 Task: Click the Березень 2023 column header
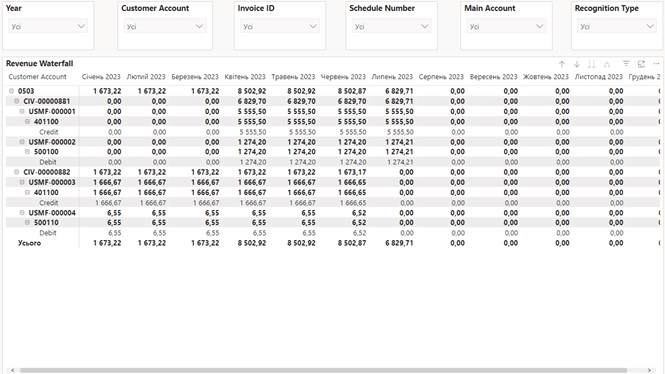click(195, 77)
